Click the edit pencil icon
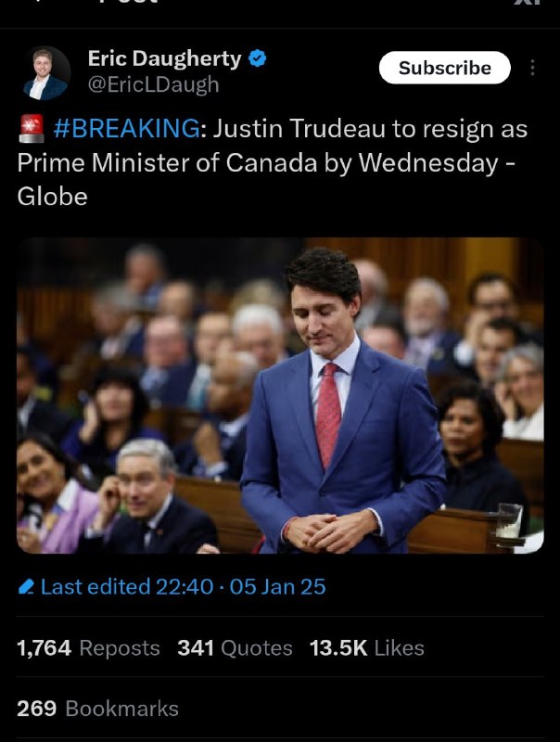This screenshot has height=742, width=560. coord(26,587)
